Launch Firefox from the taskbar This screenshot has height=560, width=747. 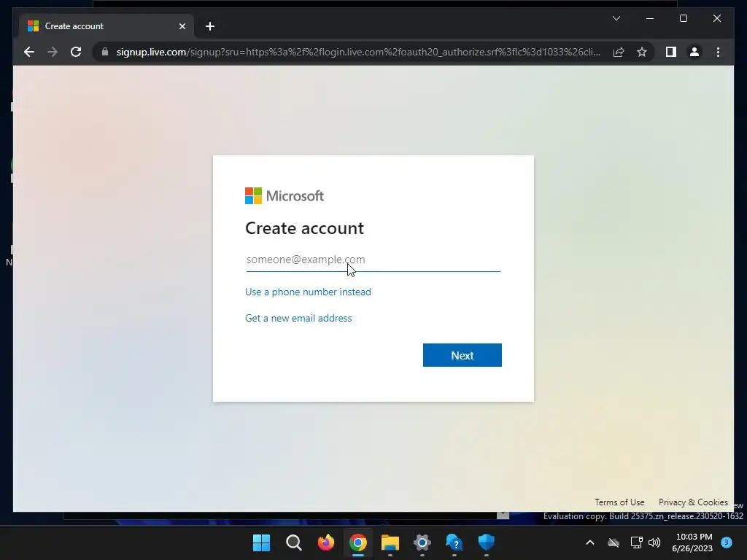coord(326,542)
